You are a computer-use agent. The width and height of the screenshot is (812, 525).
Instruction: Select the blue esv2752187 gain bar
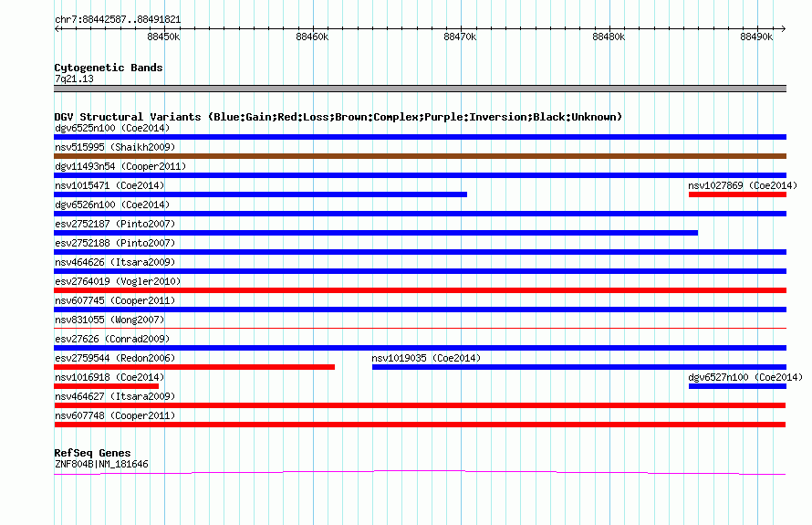pyautogui.click(x=376, y=233)
